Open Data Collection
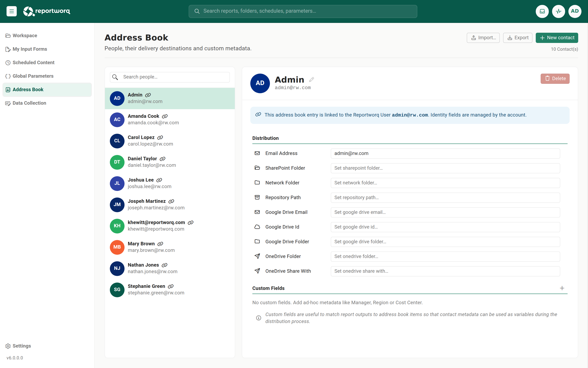 pyautogui.click(x=47, y=103)
